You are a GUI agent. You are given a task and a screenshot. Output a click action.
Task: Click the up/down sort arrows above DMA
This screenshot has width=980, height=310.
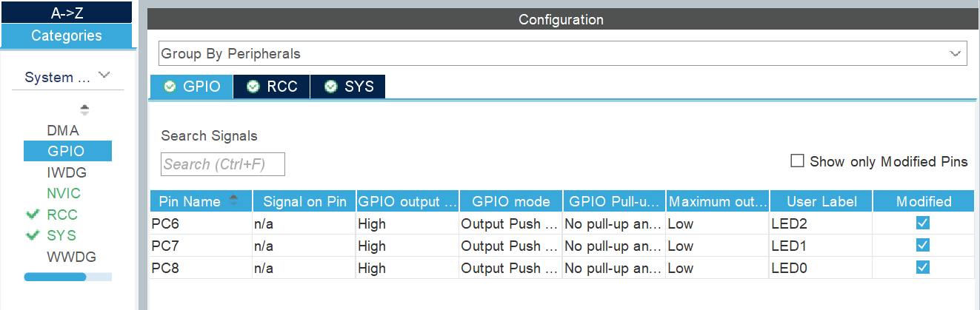pos(84,110)
